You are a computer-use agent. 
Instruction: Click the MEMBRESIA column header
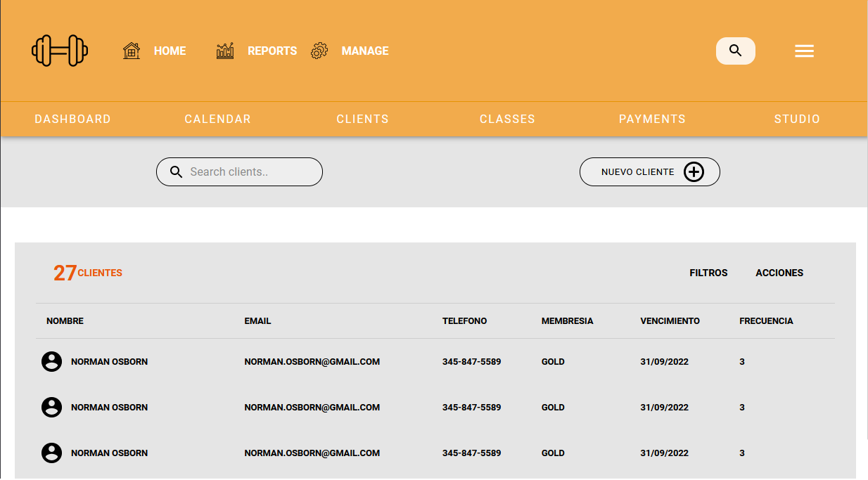(568, 321)
